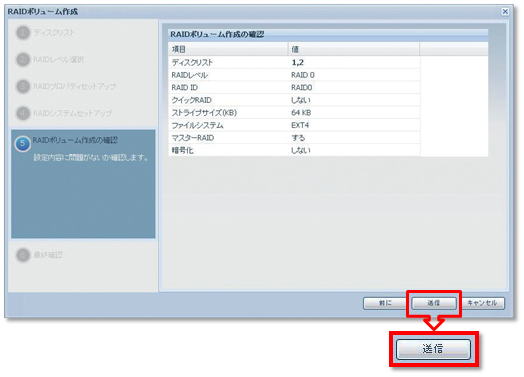Select the RAIDレベル row label

pyautogui.click(x=189, y=75)
